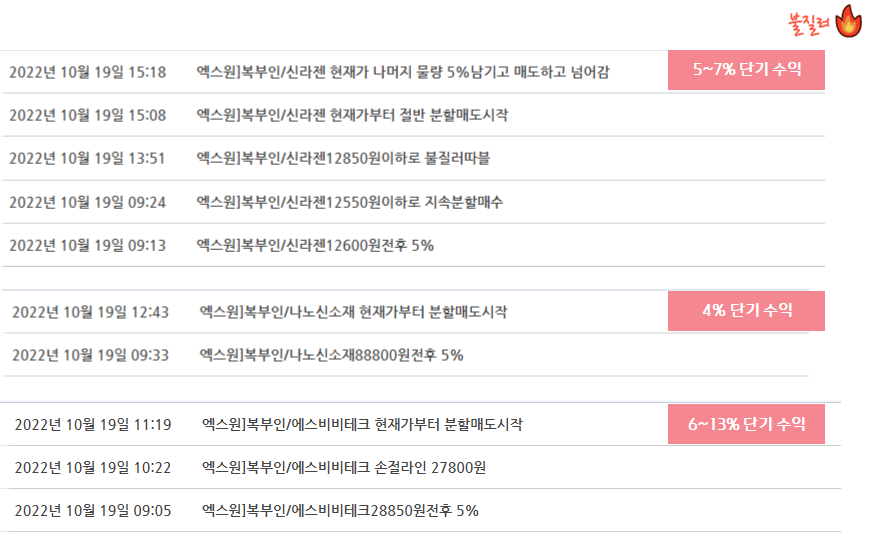Open the 에스비비테크28850원전후 5% message
This screenshot has height=536, width=880.
pyautogui.click(x=340, y=511)
